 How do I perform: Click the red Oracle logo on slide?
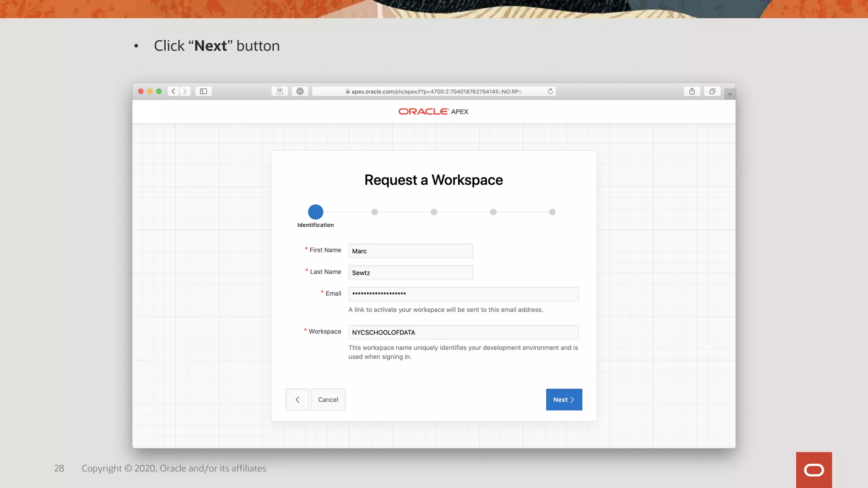click(814, 470)
